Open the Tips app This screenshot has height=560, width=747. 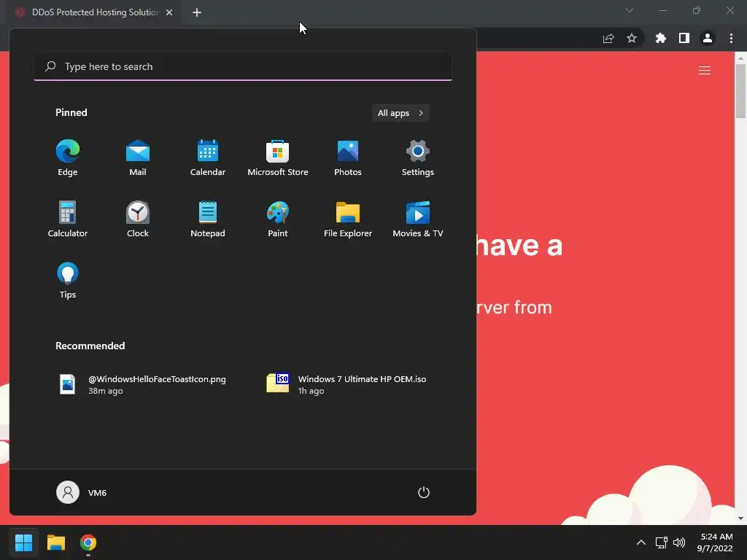68,281
